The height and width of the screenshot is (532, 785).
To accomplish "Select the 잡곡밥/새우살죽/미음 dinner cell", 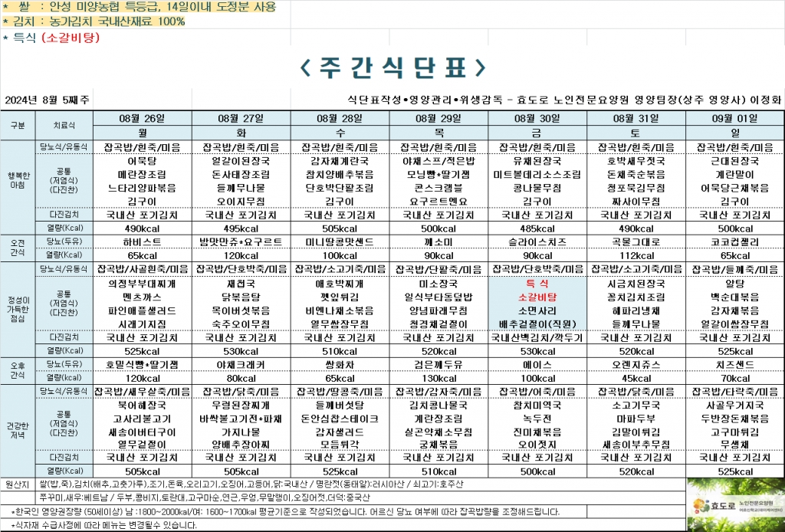I will (142, 392).
